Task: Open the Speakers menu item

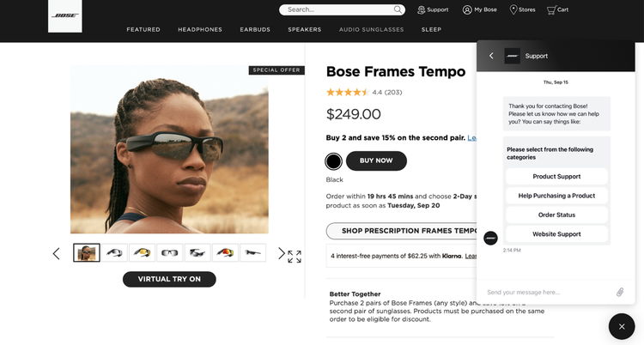Action: pos(305,29)
